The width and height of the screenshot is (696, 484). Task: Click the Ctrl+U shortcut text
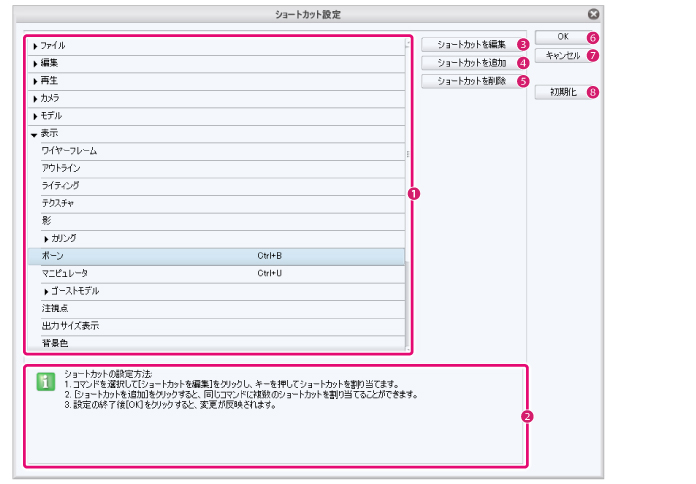pos(269,274)
